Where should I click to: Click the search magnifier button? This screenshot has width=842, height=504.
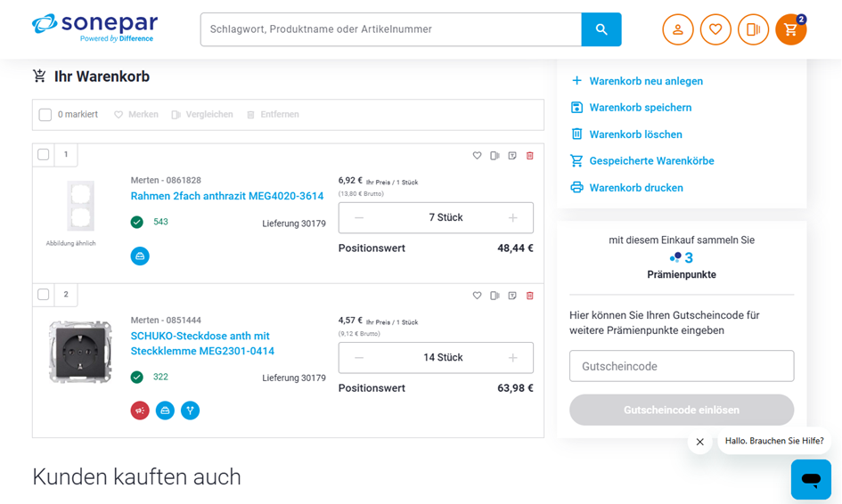coord(601,29)
